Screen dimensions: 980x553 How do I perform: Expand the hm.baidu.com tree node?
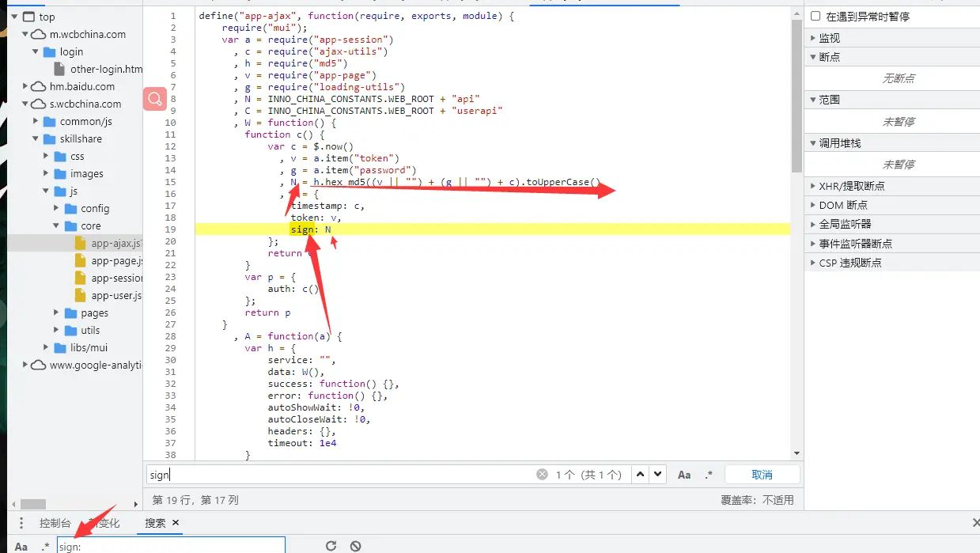(x=26, y=87)
